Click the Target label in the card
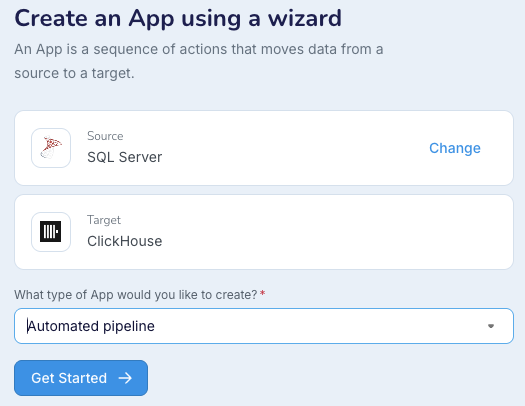 point(104,220)
